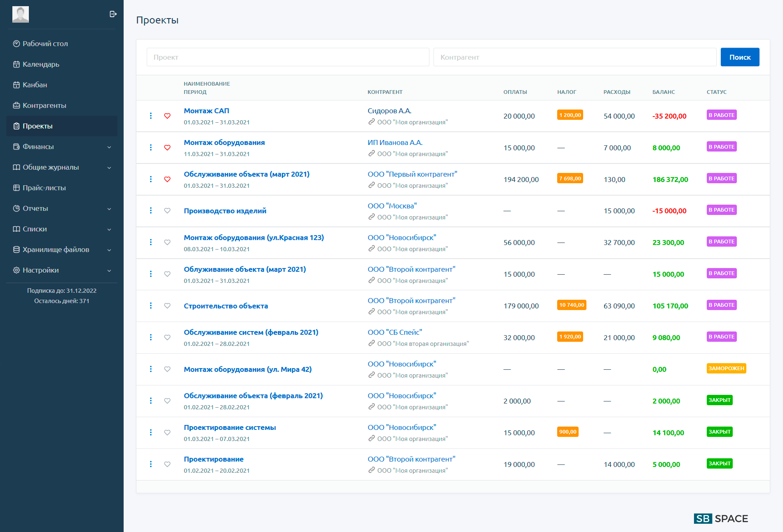
Task: Open the link icon next to ООО "Москва"
Action: (x=372, y=217)
